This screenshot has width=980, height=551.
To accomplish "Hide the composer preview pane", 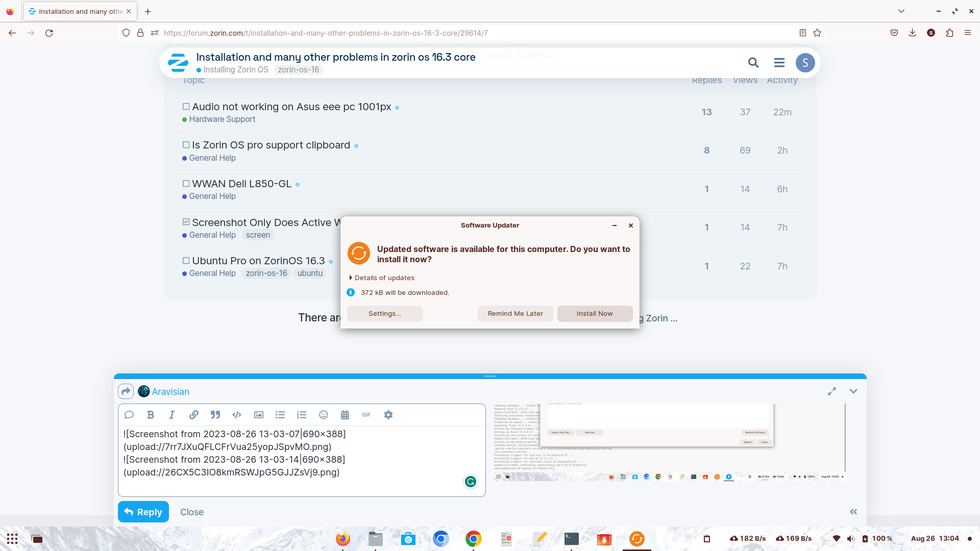I will point(853,512).
